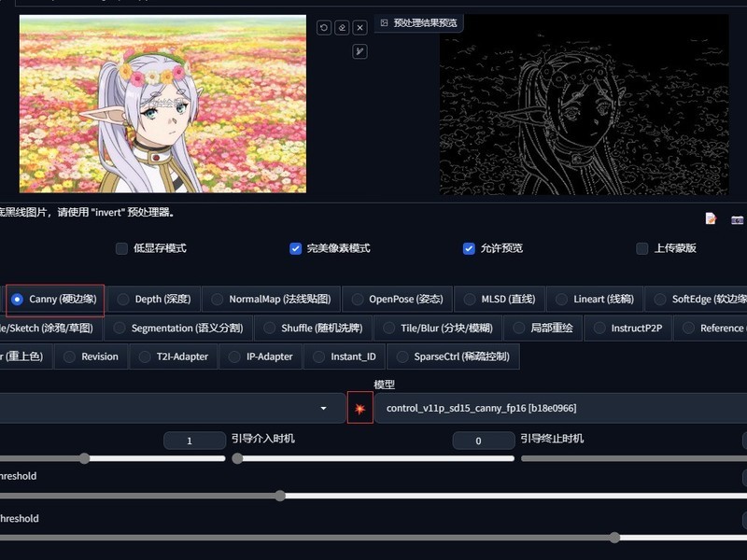Click the 引导介入时机 slider handle
The width and height of the screenshot is (747, 560).
coord(237,458)
